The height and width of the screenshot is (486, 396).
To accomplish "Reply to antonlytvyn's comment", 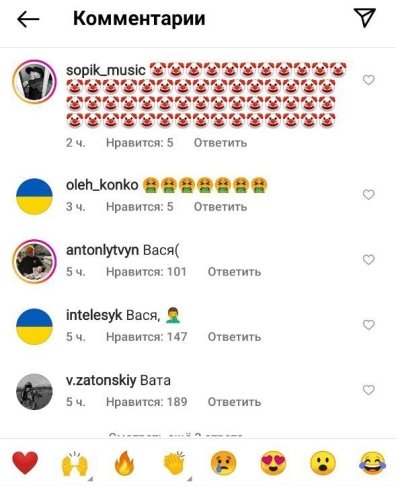I will [234, 272].
